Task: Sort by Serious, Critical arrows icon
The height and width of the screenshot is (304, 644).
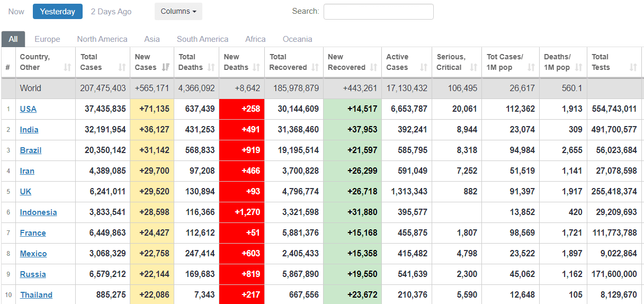Action: pos(473,67)
